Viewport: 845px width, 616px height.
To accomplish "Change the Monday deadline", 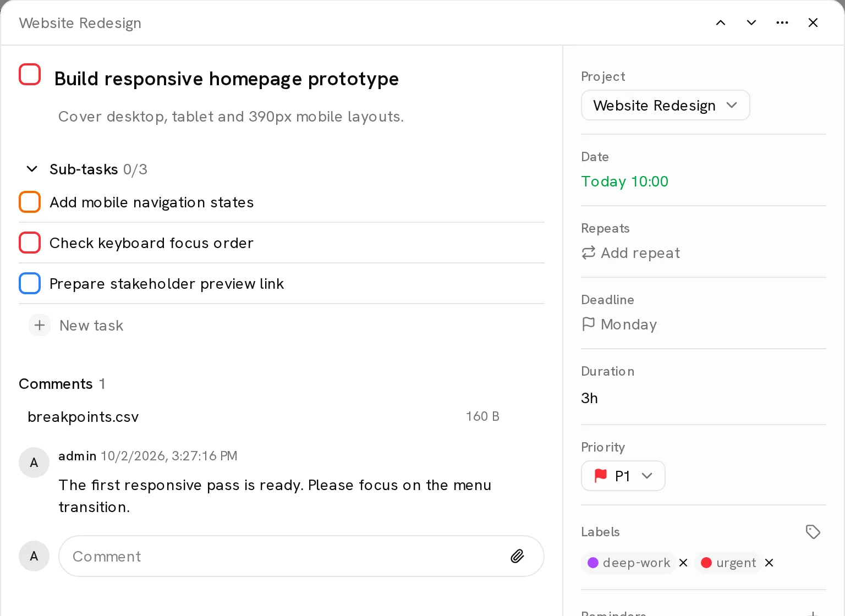I will tap(629, 324).
